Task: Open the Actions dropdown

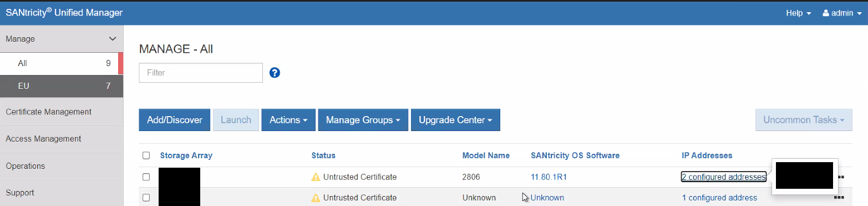Action: point(288,120)
